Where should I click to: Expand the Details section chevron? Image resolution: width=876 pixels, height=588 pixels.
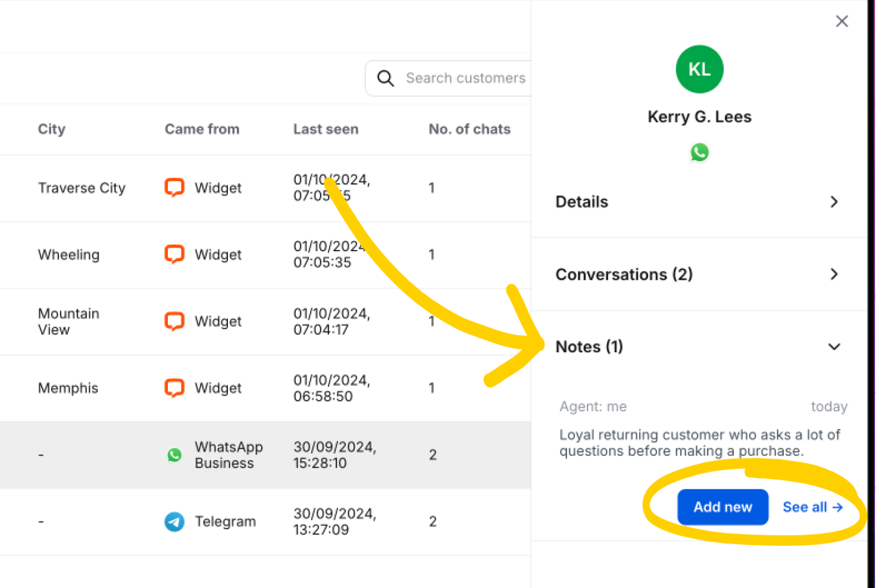click(834, 202)
